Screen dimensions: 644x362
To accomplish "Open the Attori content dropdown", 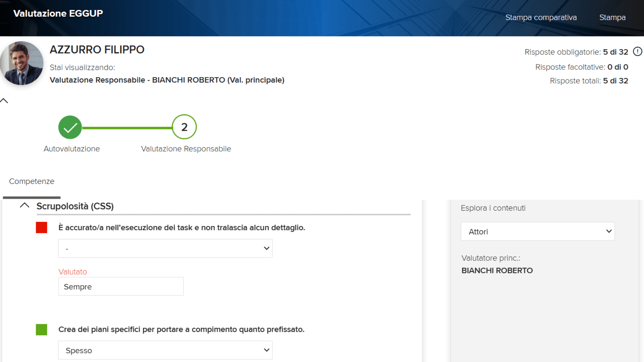I will tap(538, 231).
